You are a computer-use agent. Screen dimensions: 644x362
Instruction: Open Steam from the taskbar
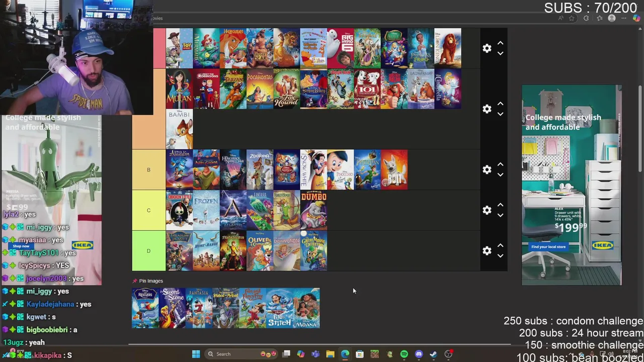point(433,354)
